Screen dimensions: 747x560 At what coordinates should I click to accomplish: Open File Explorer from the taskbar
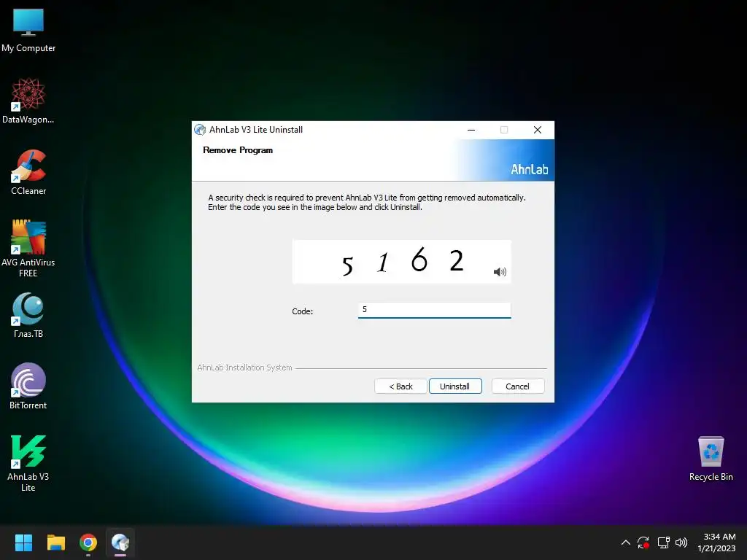tap(55, 542)
